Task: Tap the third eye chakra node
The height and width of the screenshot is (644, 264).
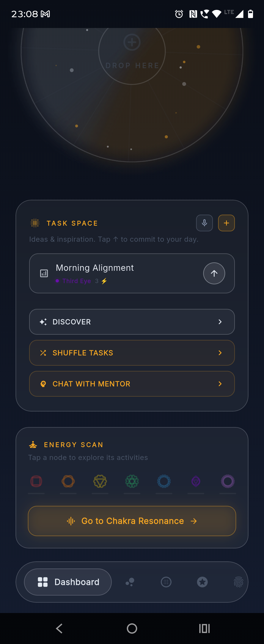Action: pyautogui.click(x=196, y=481)
